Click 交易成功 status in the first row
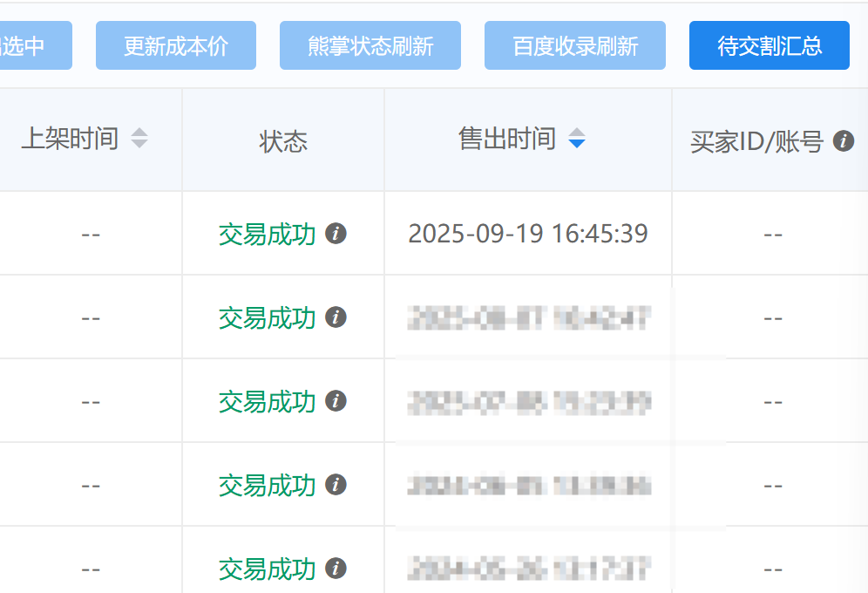Screen dimensions: 868x593 tap(267, 234)
